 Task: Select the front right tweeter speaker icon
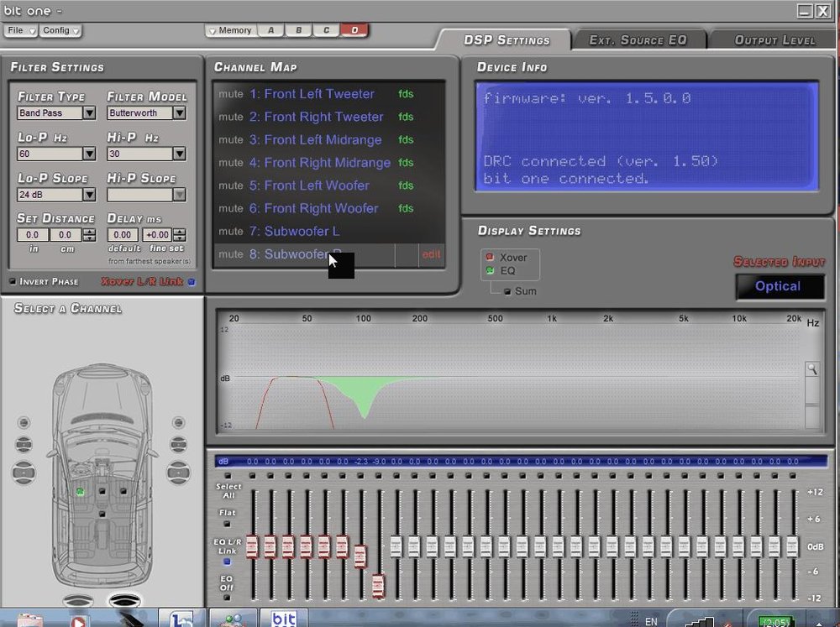pyautogui.click(x=178, y=422)
